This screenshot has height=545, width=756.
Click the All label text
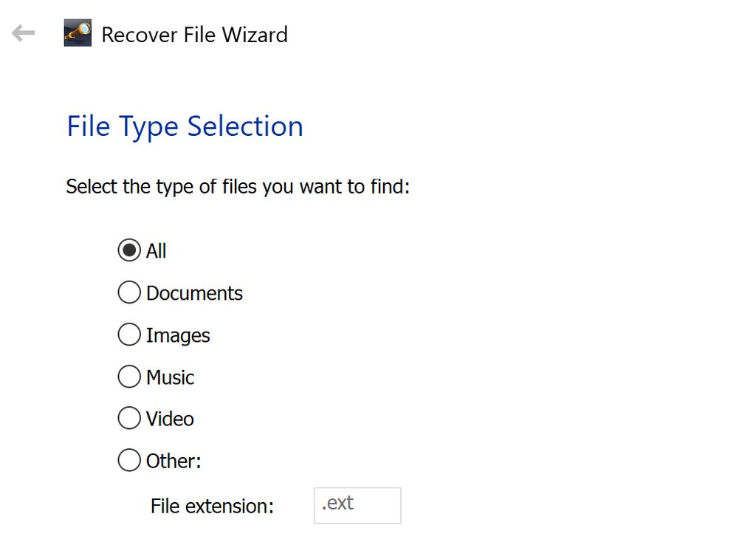click(156, 251)
